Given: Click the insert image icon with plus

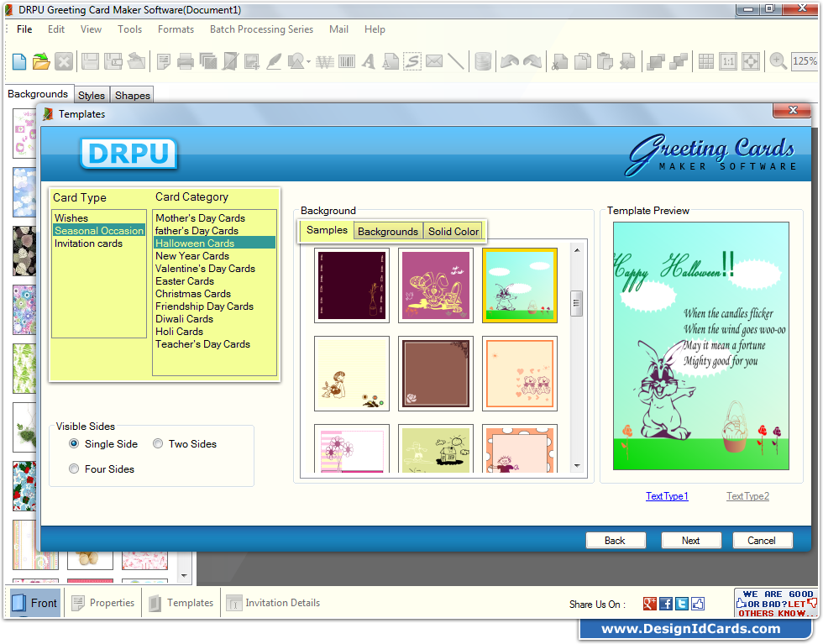Looking at the screenshot, I should [x=251, y=62].
